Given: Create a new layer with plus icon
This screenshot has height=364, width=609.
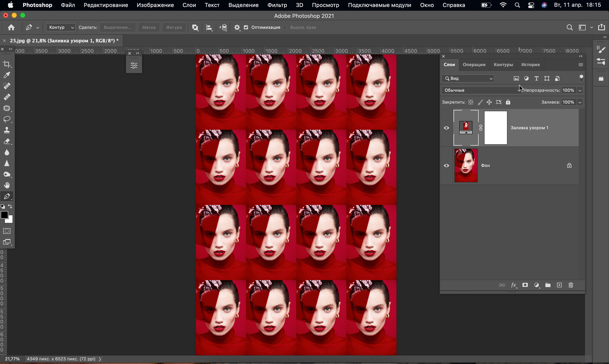Looking at the screenshot, I should [559, 285].
